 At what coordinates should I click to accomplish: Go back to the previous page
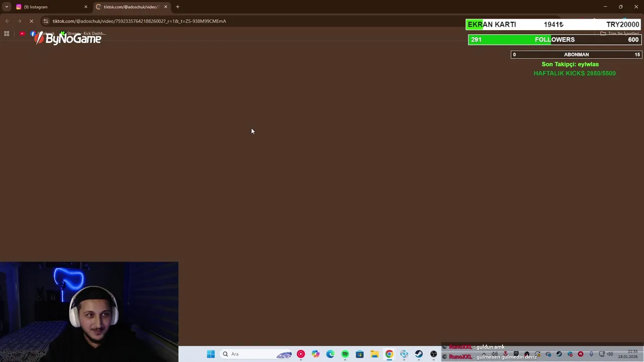coord(7,21)
